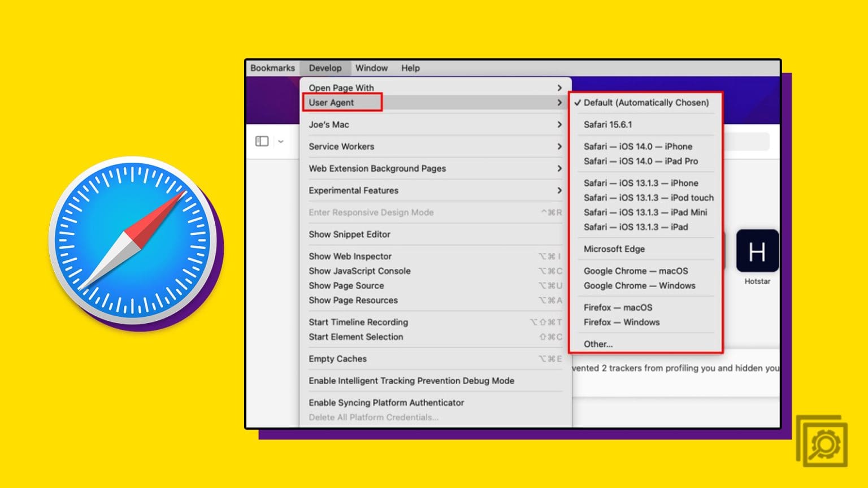Expand the Open Page With submenu
This screenshot has height=488, width=868.
pyautogui.click(x=341, y=88)
